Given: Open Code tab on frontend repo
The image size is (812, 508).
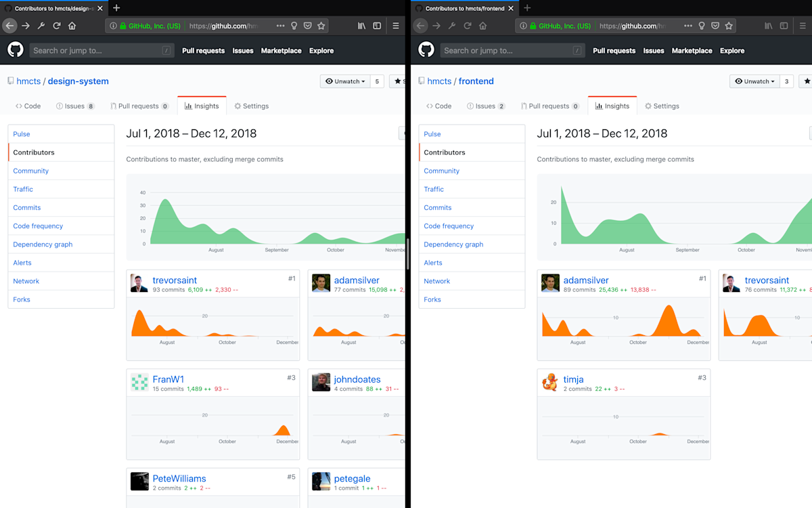Looking at the screenshot, I should point(439,106).
